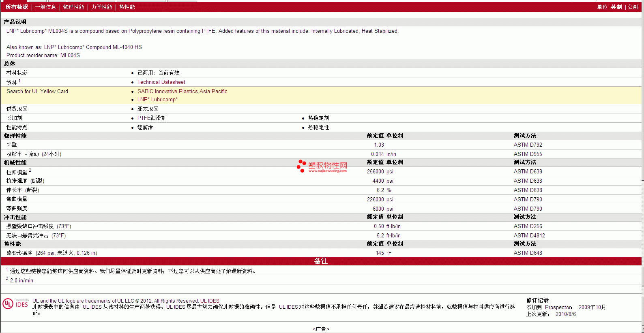Image resolution: width=644 pixels, height=333 pixels.
Task: Click the ASTM D256 test method
Action: [528, 226]
